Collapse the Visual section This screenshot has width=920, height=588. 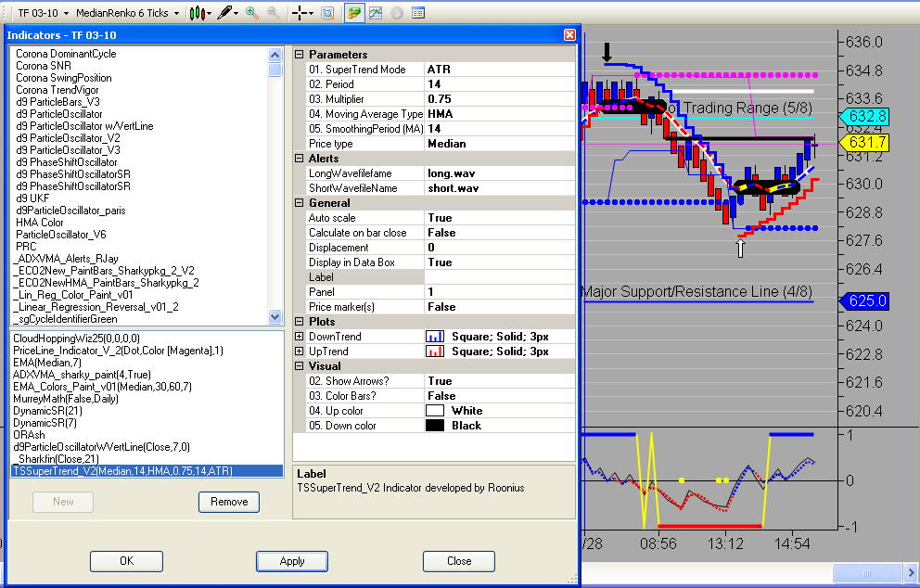(300, 366)
